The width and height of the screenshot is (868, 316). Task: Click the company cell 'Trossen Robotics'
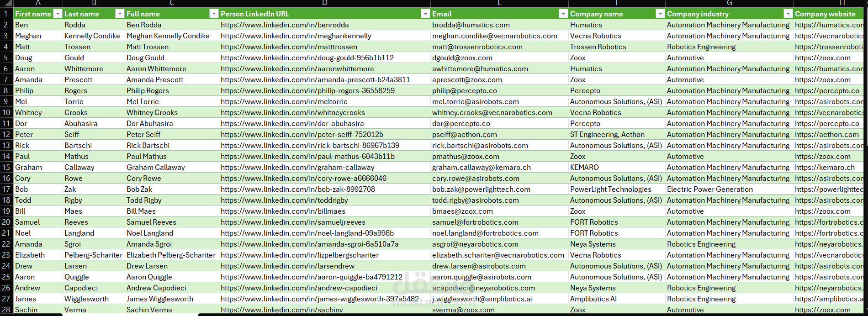click(x=617, y=47)
